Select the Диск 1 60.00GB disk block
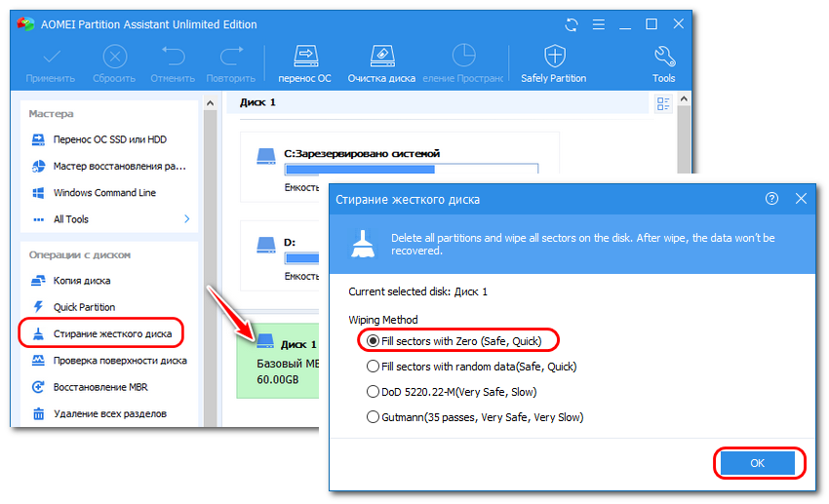This screenshot has width=829, height=504. pyautogui.click(x=278, y=361)
